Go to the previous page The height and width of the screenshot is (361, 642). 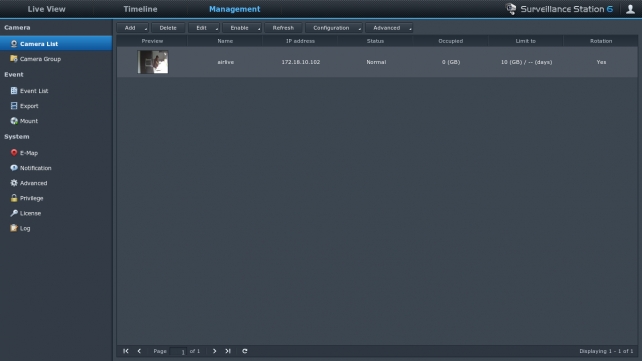point(139,351)
